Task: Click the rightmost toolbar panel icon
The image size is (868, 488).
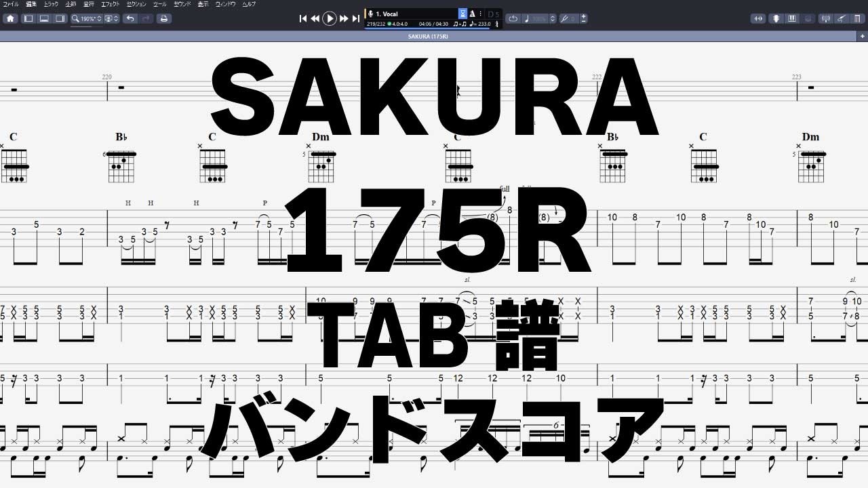Action: 857,18
